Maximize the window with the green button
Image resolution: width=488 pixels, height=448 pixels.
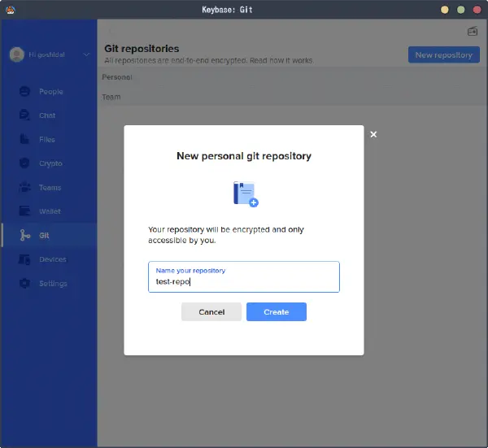461,10
